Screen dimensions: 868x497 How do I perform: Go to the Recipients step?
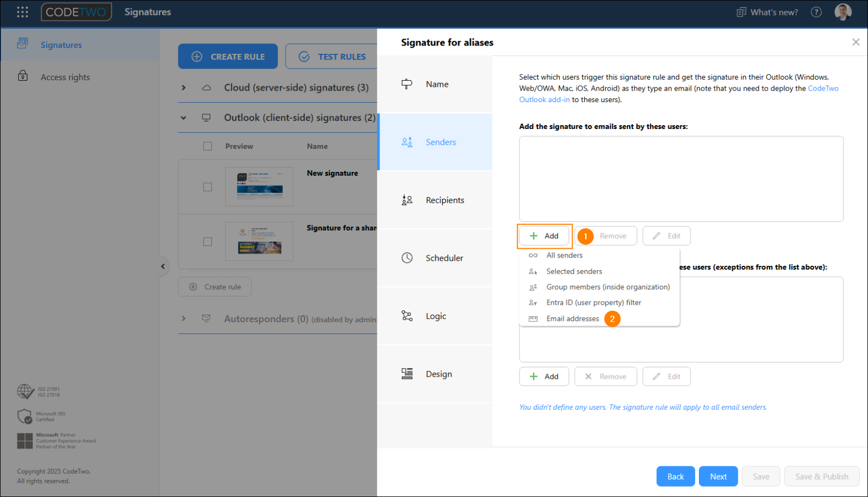pyautogui.click(x=435, y=200)
